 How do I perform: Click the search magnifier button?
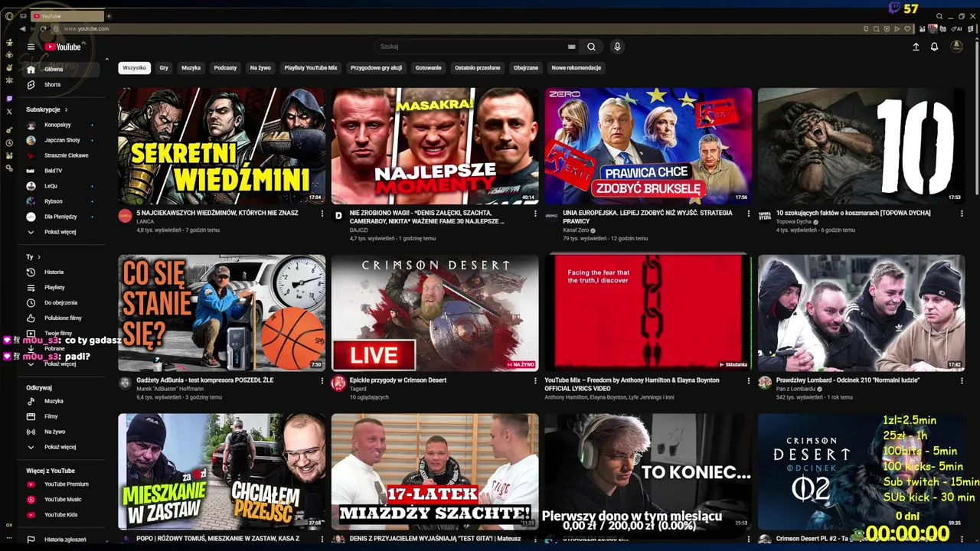tap(591, 47)
